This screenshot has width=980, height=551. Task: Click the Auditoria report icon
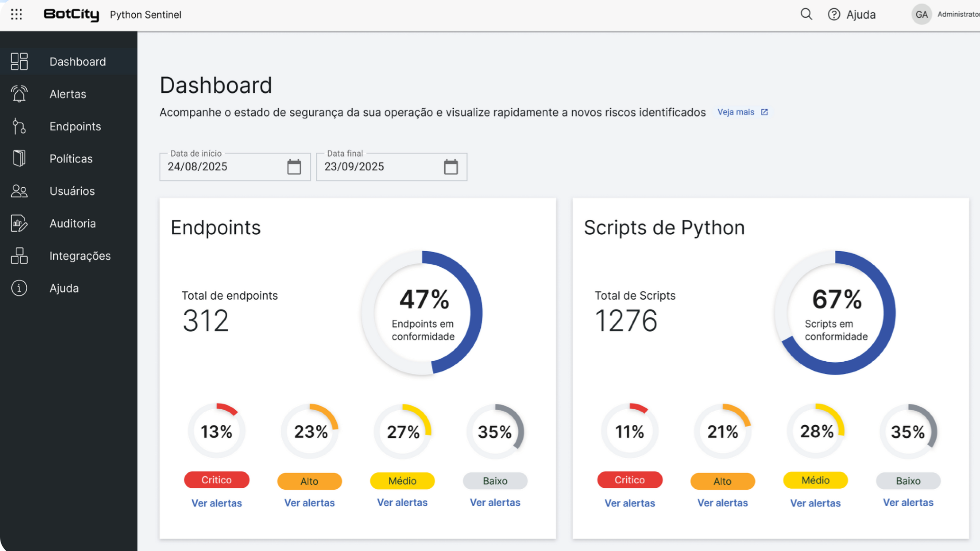(x=19, y=223)
